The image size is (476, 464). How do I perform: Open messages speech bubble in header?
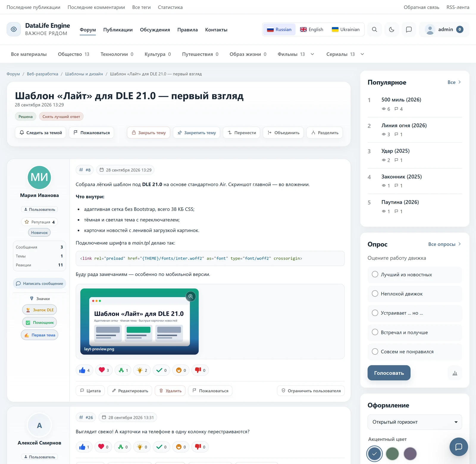(409, 29)
